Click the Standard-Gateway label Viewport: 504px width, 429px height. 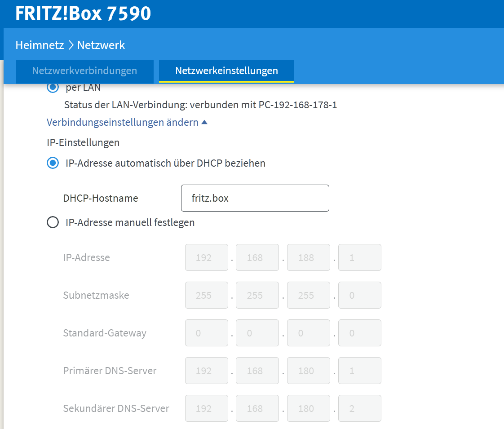pyautogui.click(x=105, y=333)
